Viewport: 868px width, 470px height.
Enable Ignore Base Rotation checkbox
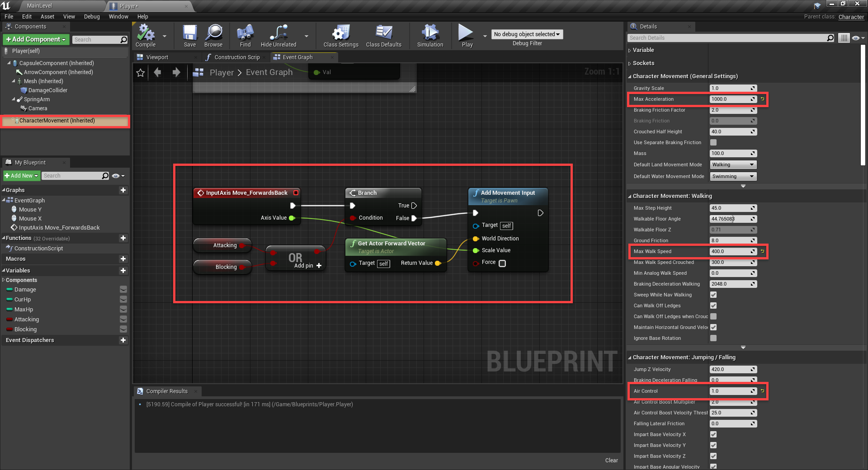[x=713, y=338]
